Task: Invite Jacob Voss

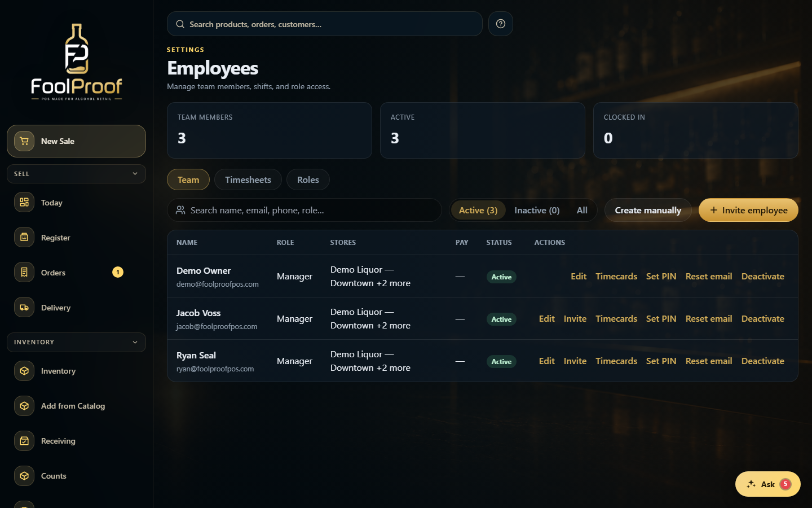Action: tap(575, 318)
